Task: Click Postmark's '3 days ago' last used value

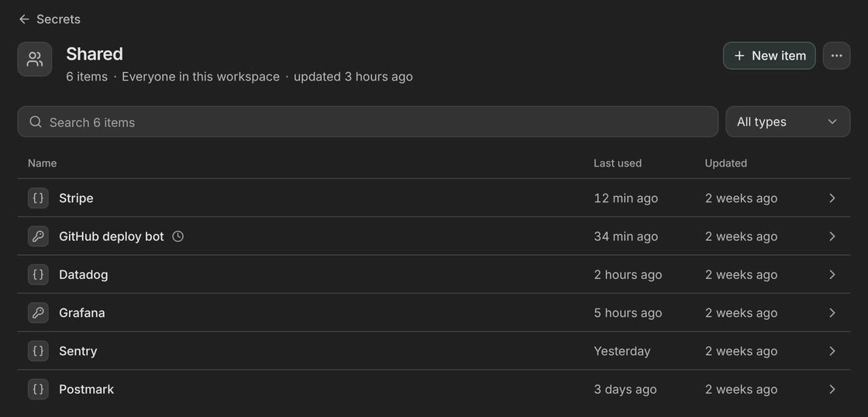Action: click(625, 389)
